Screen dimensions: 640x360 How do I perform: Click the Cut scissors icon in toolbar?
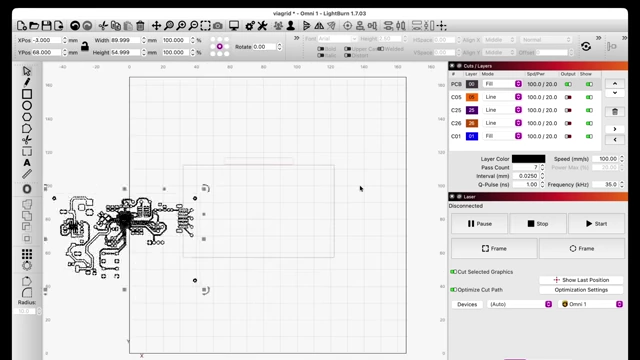coord(103,26)
